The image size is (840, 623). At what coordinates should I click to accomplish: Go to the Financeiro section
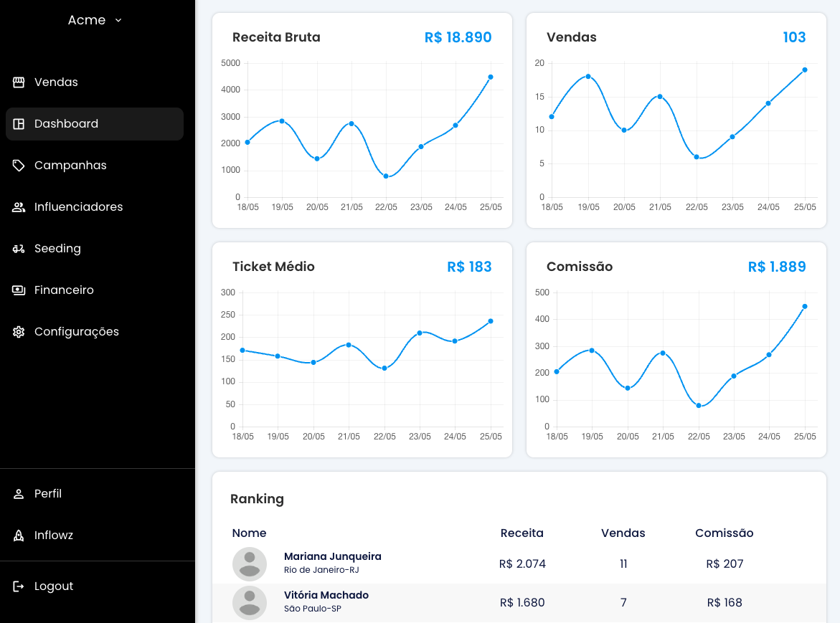64,290
